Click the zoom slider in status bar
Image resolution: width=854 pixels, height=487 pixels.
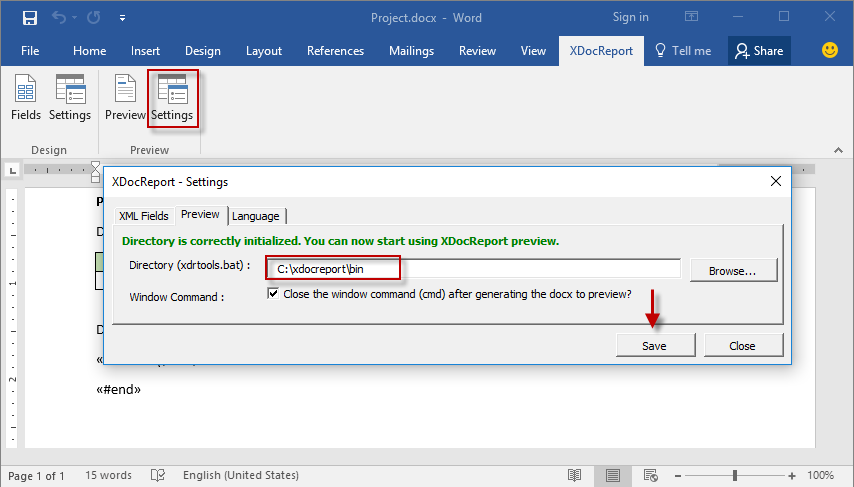tap(735, 475)
